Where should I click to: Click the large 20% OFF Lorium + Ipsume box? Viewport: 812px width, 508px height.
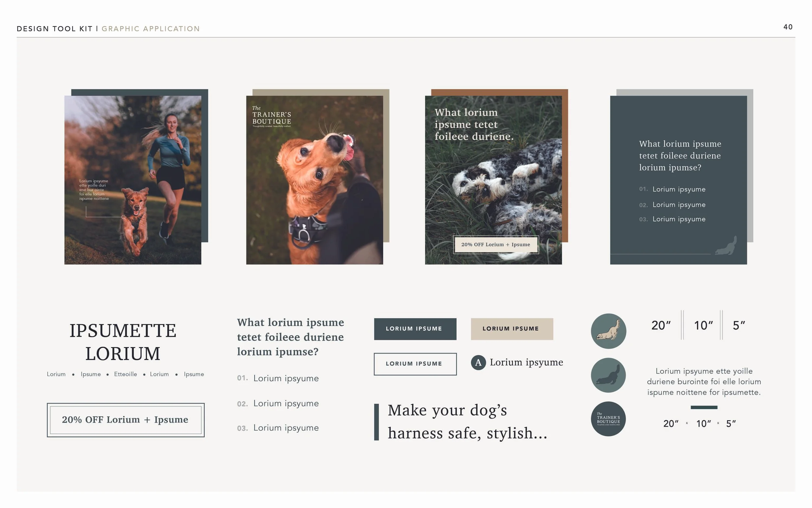pyautogui.click(x=126, y=420)
